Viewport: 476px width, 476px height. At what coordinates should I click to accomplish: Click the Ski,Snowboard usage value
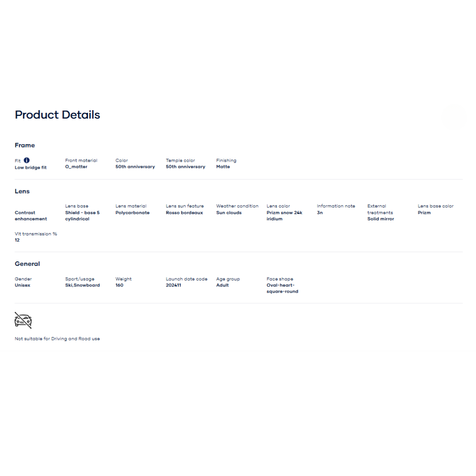(x=82, y=285)
